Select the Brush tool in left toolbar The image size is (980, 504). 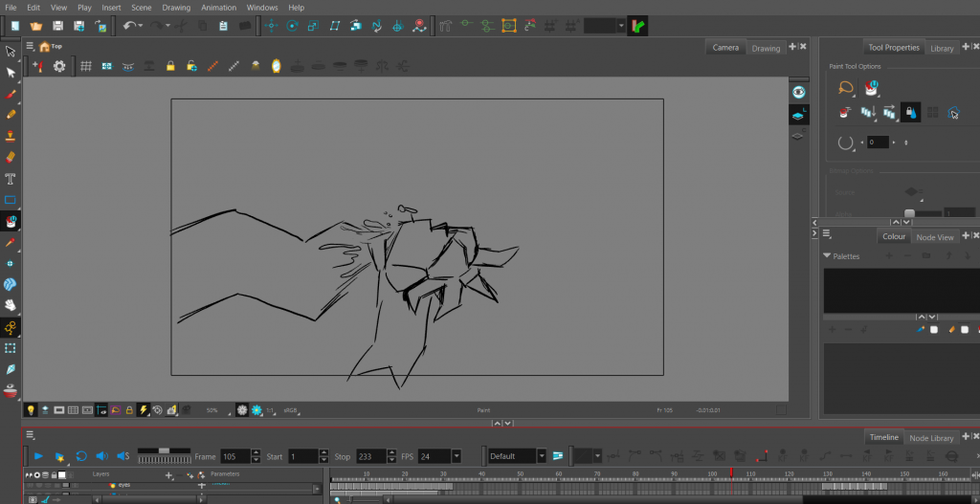point(11,95)
